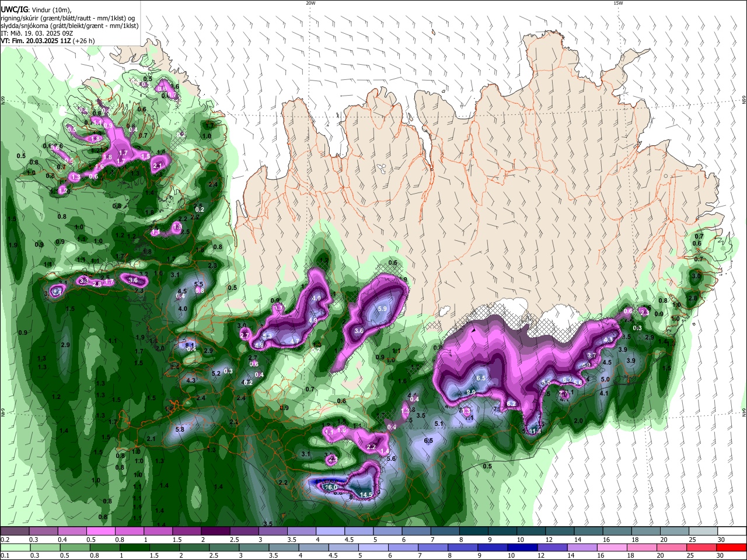Click the 8.1 value in the southwest

189,345
